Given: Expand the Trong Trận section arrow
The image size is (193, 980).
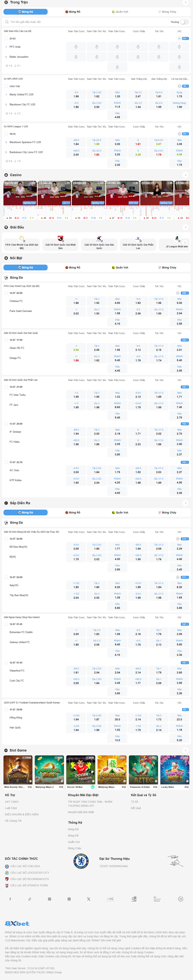Looking at the screenshot, I should coord(185,2).
